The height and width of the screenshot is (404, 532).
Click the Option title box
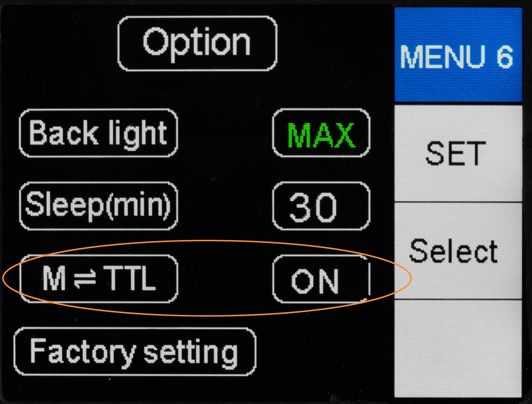point(197,44)
